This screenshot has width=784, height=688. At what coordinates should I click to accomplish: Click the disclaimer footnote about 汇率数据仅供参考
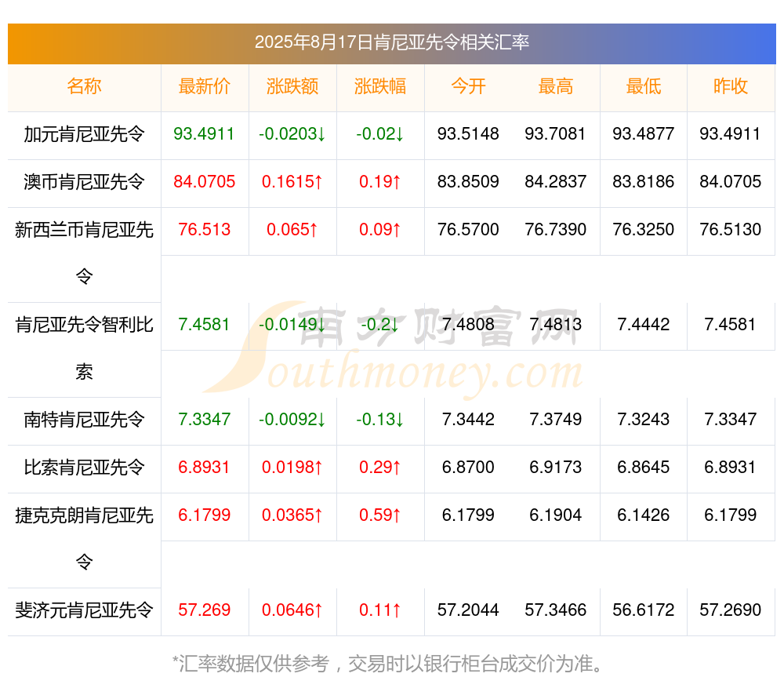388,664
